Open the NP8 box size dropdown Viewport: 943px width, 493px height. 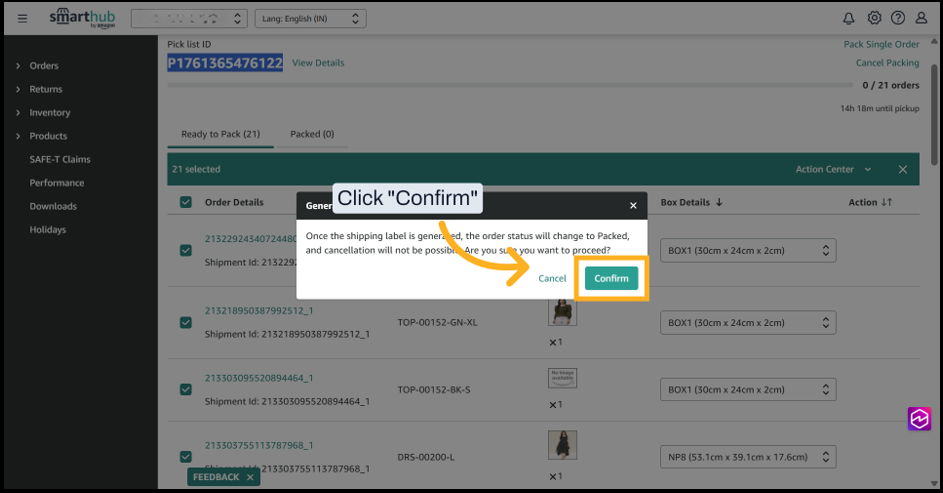tap(747, 457)
